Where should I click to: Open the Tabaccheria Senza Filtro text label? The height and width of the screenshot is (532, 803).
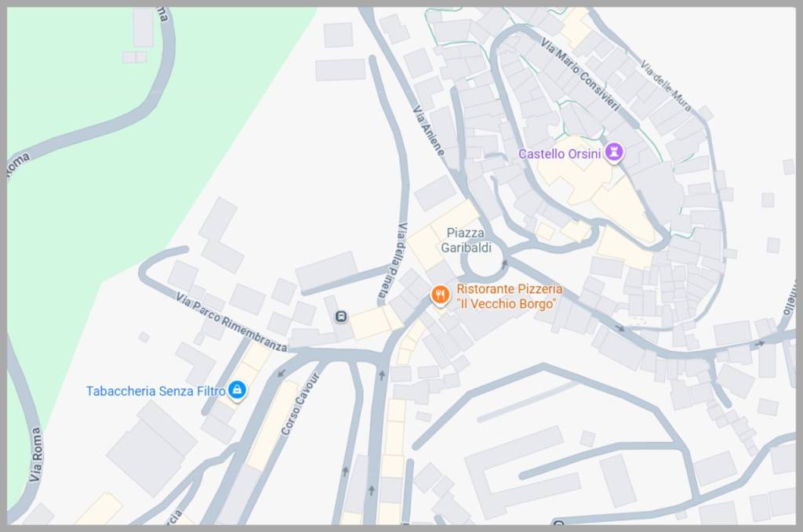pos(156,391)
